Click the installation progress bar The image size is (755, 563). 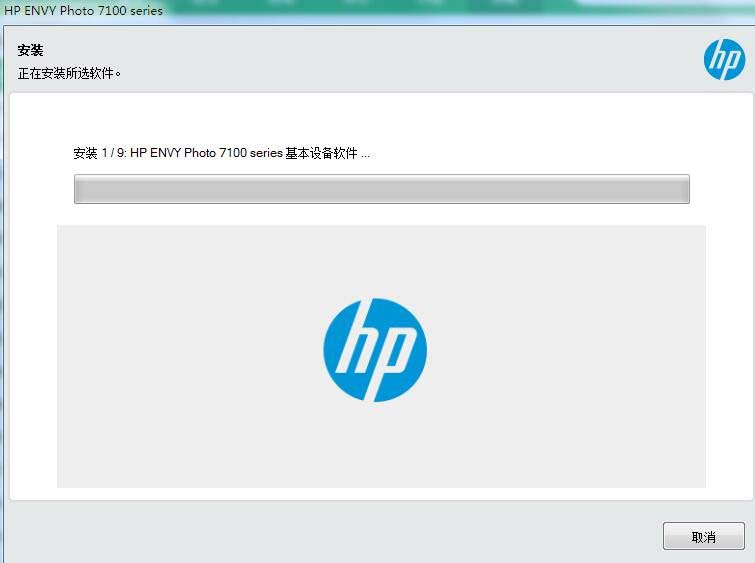pos(381,189)
